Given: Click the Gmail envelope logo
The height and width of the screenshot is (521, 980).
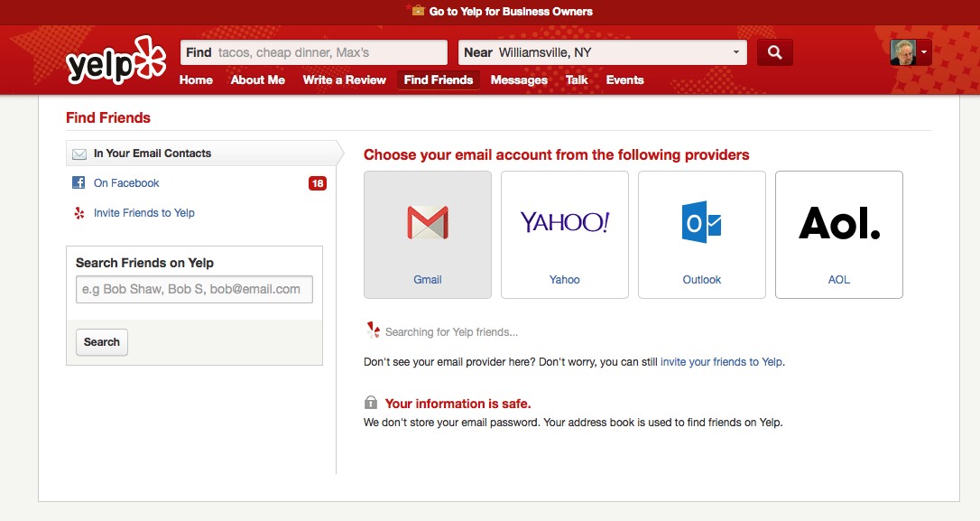Looking at the screenshot, I should (x=428, y=223).
